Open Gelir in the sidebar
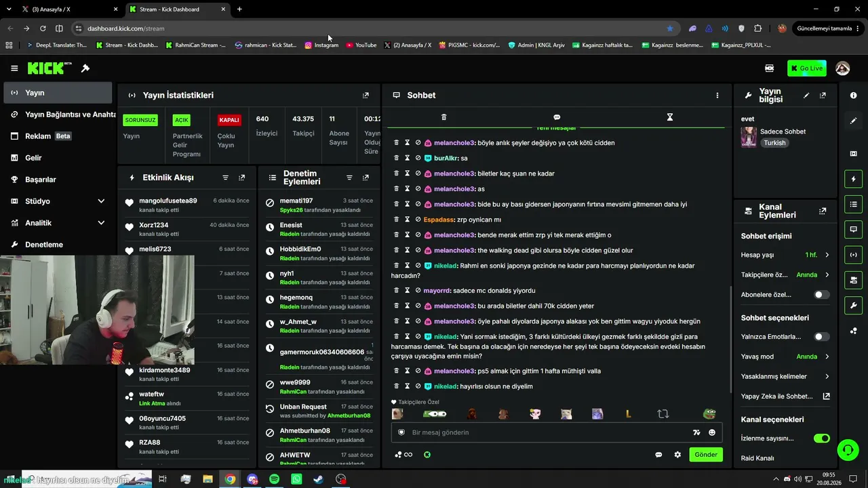The image size is (868, 488). pos(57,158)
